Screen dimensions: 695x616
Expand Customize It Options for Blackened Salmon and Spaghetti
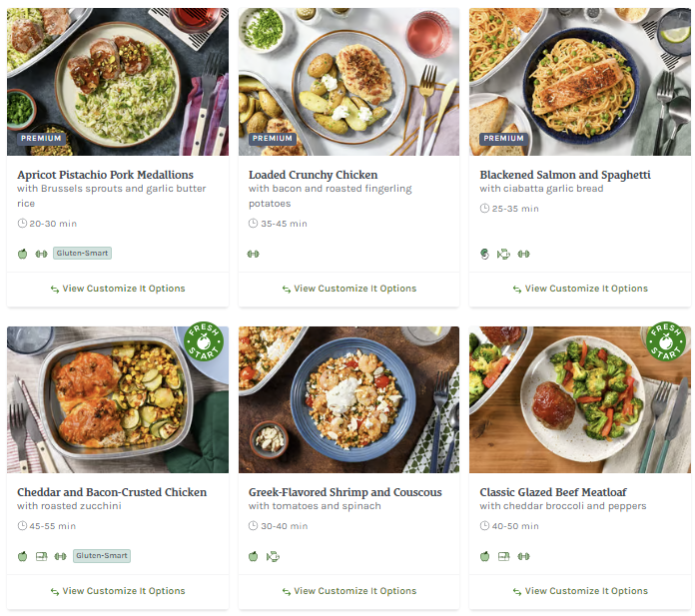pyautogui.click(x=580, y=289)
